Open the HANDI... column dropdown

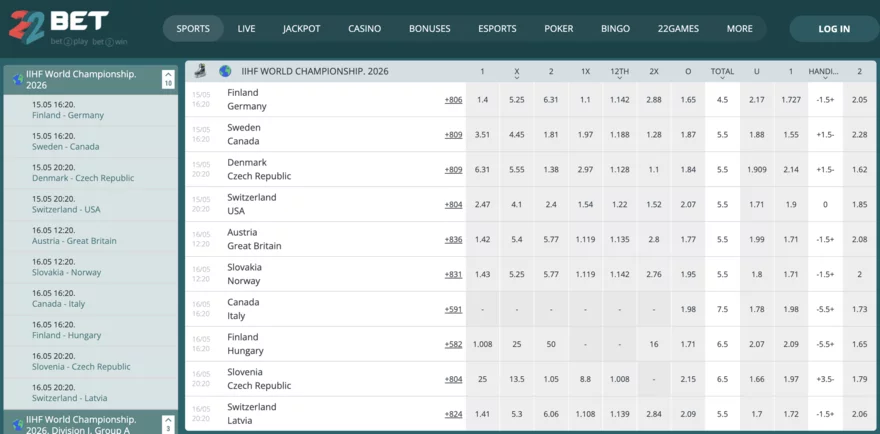point(825,78)
